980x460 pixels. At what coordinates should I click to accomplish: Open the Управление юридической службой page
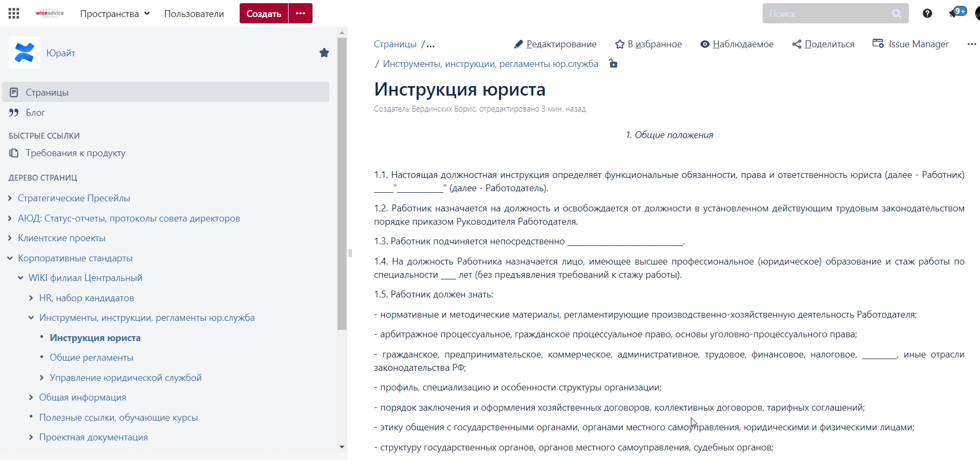click(126, 378)
